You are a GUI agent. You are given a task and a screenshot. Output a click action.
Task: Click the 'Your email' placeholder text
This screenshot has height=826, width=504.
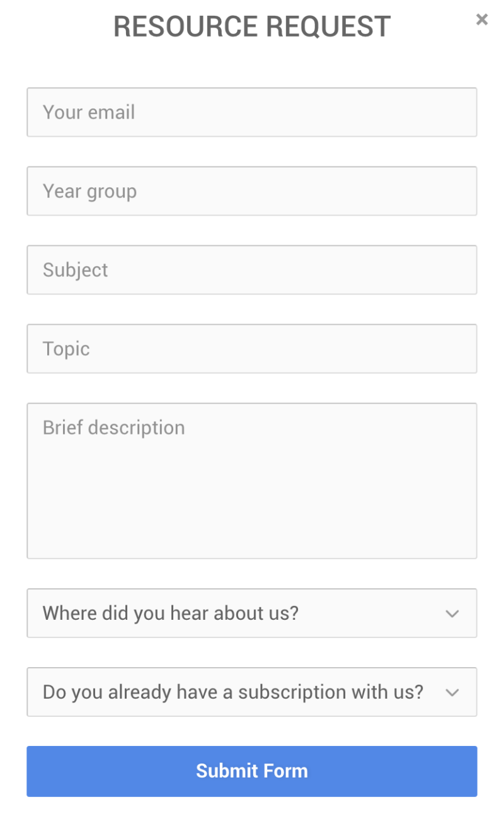coord(89,112)
